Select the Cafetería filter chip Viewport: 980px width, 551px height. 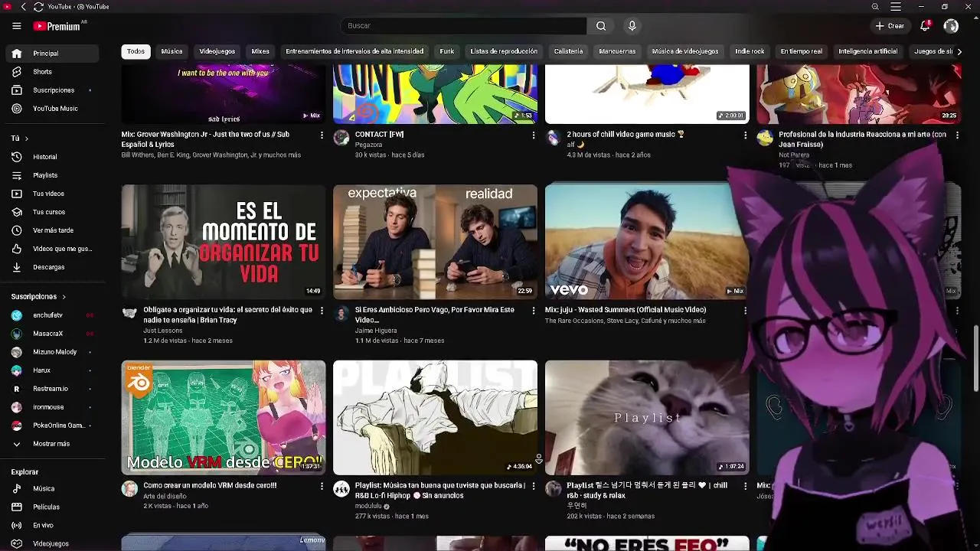(x=568, y=51)
